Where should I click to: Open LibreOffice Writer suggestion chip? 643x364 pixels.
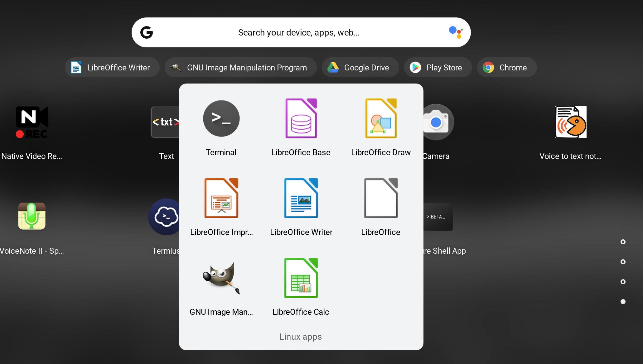(112, 67)
